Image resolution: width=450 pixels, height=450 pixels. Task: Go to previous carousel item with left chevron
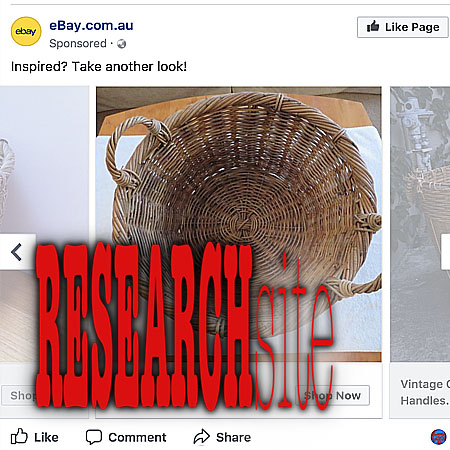(x=17, y=252)
